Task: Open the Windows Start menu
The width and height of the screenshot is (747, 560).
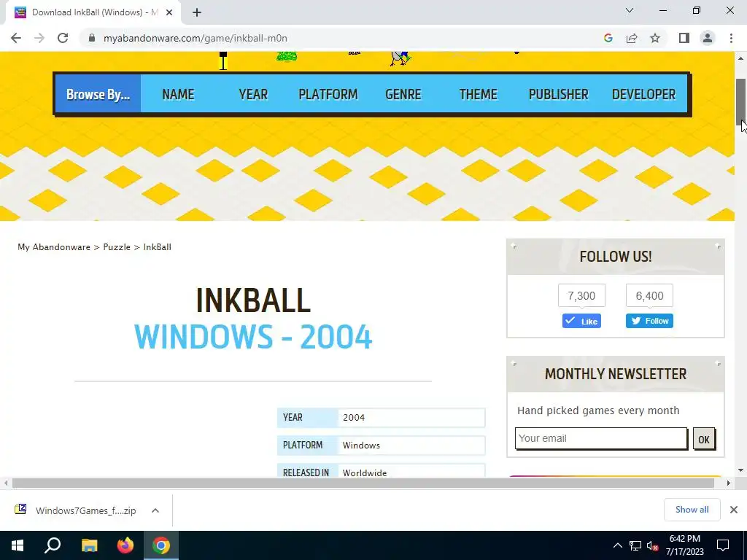Action: [x=18, y=545]
